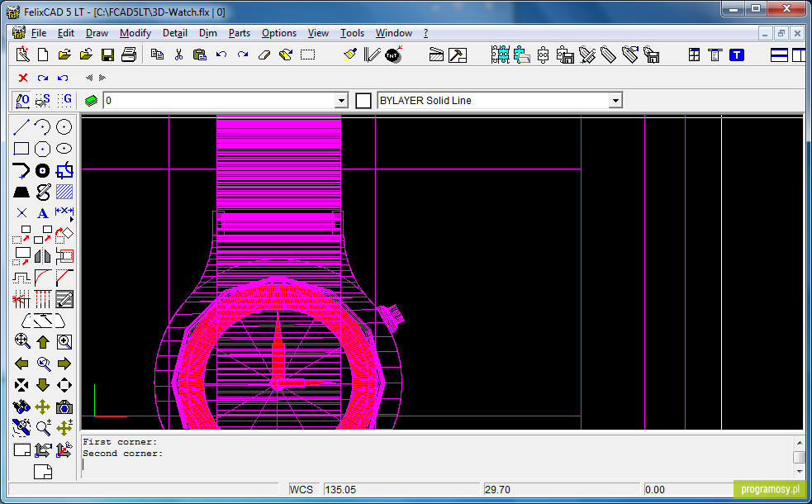Select the Extend lines tool

pyautogui.click(x=42, y=299)
